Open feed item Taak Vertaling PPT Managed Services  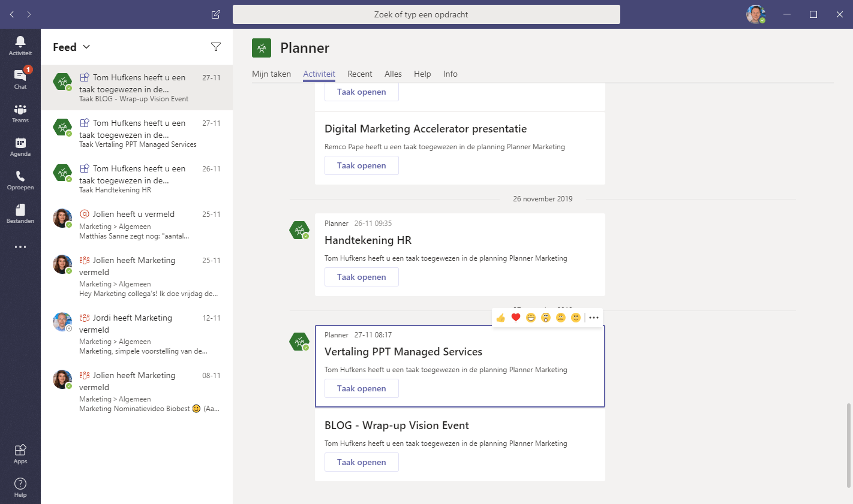click(137, 133)
